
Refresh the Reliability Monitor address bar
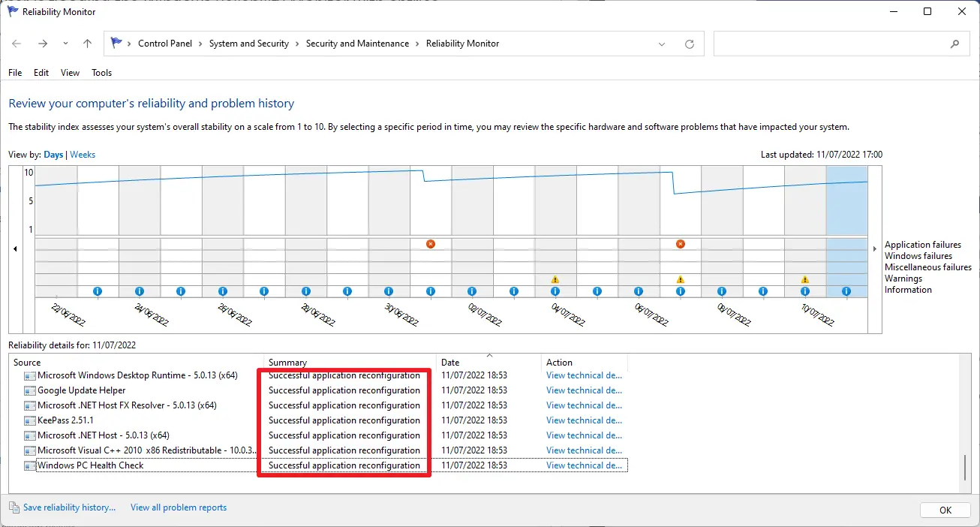click(x=690, y=44)
